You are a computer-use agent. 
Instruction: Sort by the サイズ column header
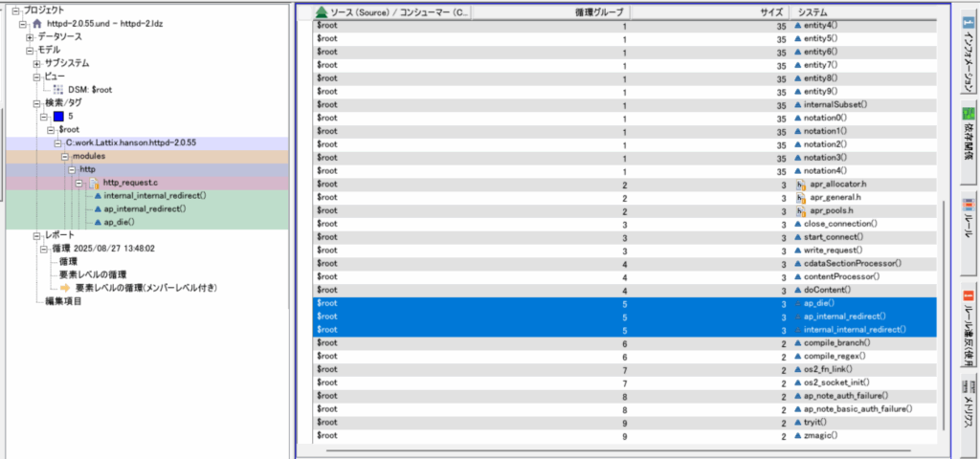click(x=768, y=12)
